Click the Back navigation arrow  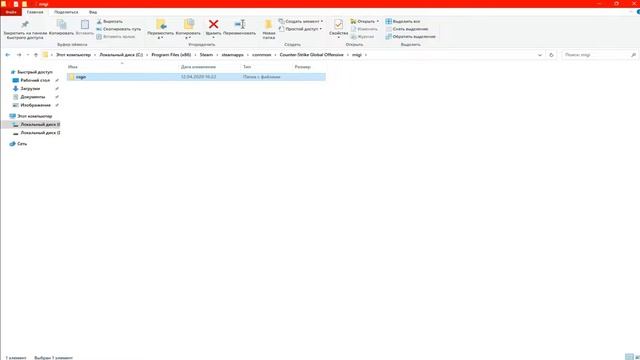(8, 55)
